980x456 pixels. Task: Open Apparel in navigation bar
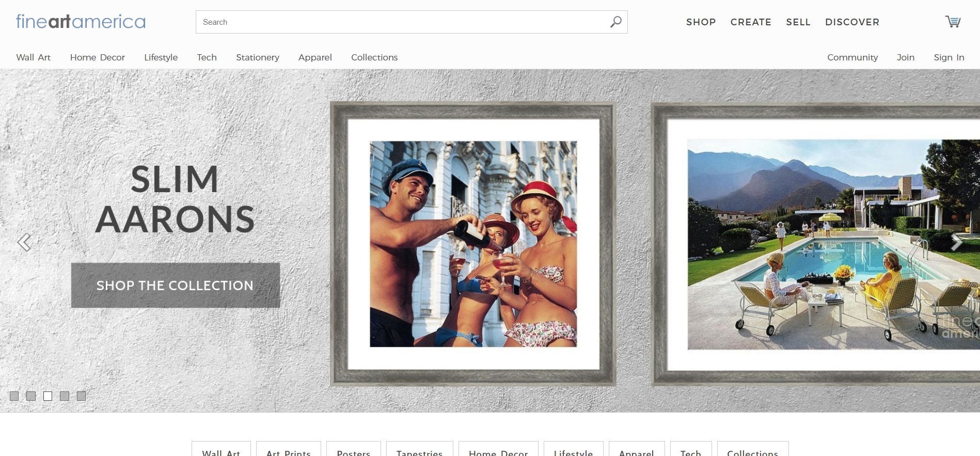315,57
